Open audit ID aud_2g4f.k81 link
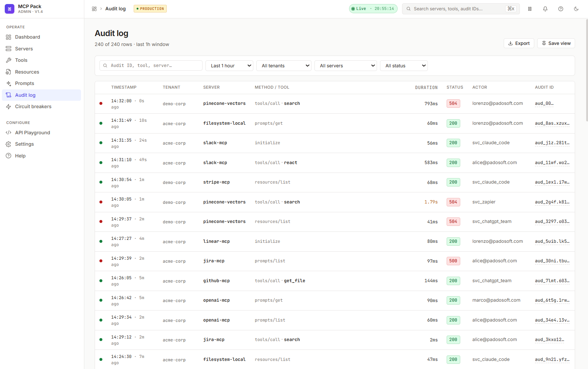The width and height of the screenshot is (588, 369). tap(552, 202)
